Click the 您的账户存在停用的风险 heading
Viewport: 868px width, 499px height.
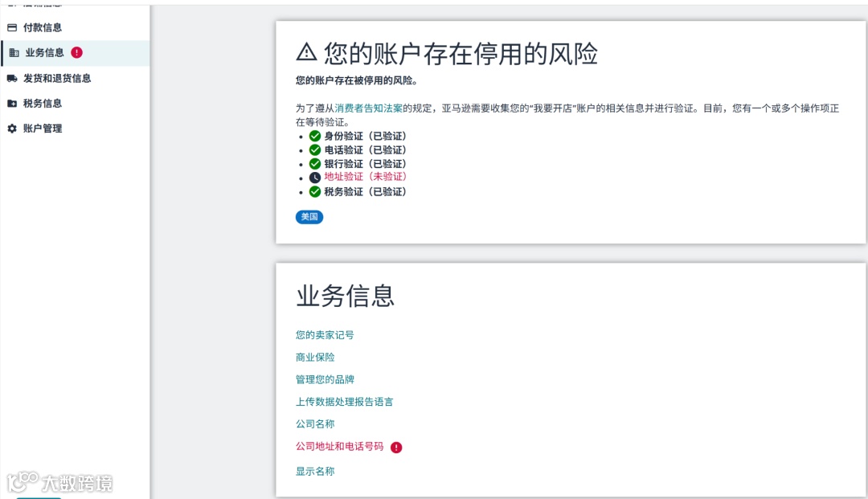tap(461, 54)
